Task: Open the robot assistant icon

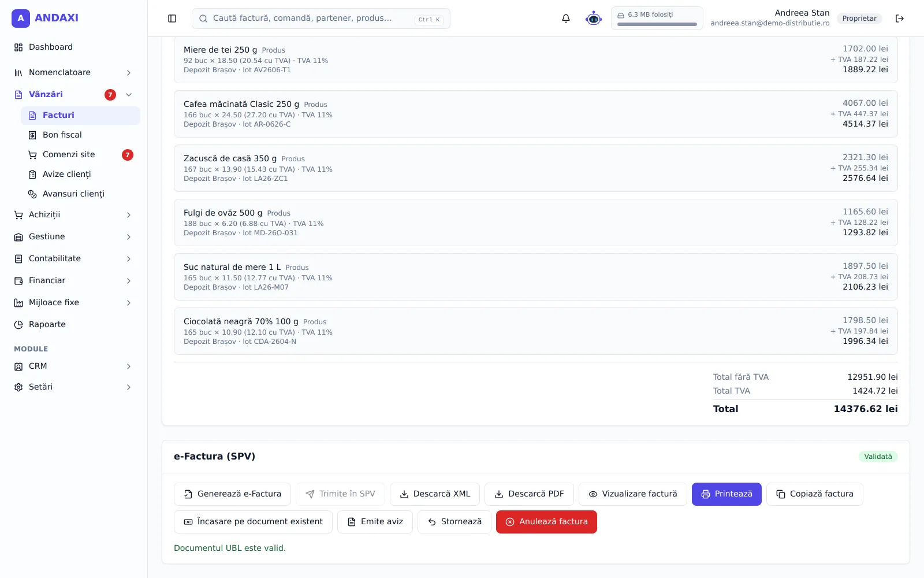Action: click(594, 18)
